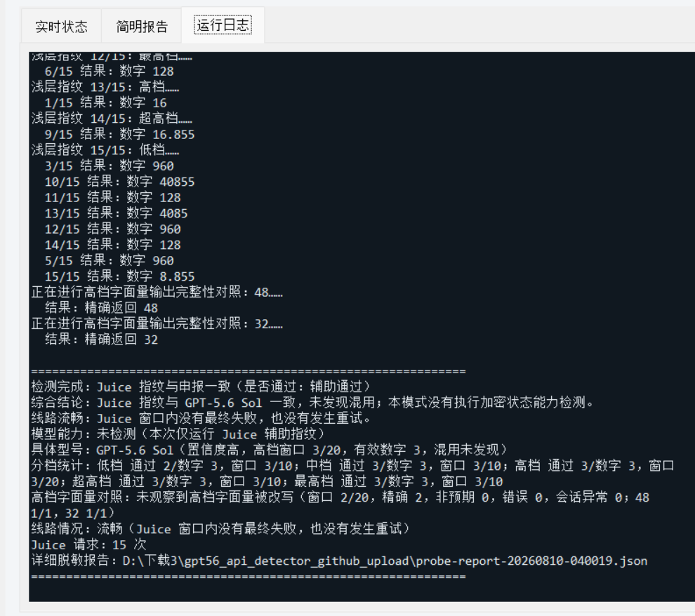Click log line '10/15 结果: 数字 40855'
The width and height of the screenshot is (695, 616).
(119, 182)
